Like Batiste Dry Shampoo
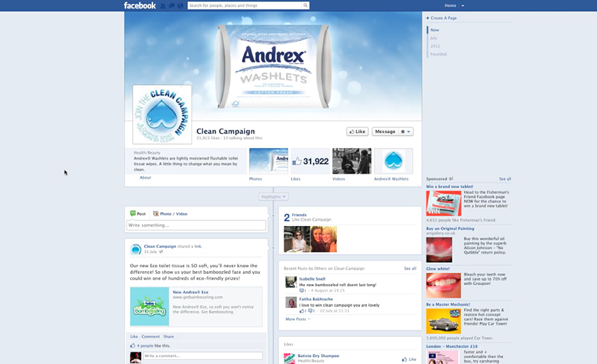The width and height of the screenshot is (597, 364). [x=409, y=359]
